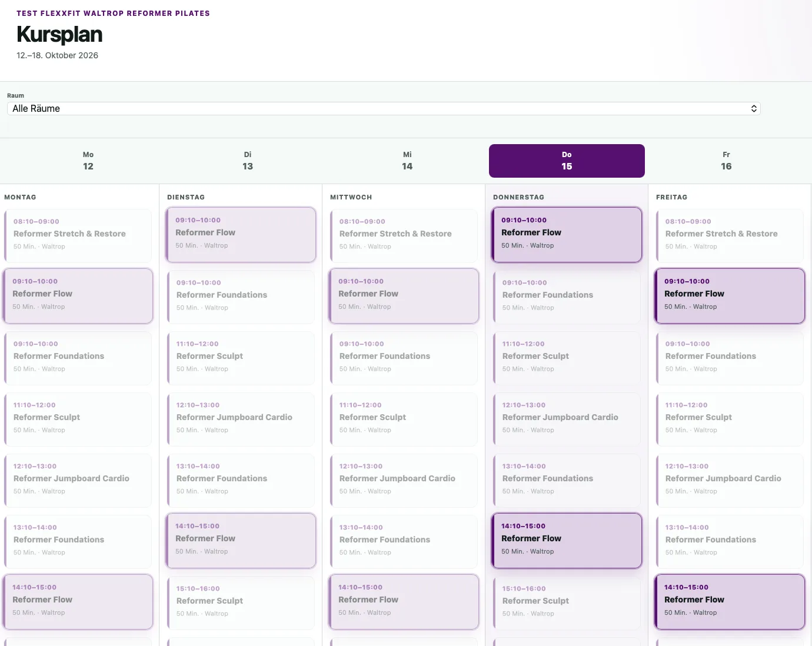812x646 pixels.
Task: Open Thursday 12:10 Reformer Jumpboard Cardio class
Action: click(x=567, y=419)
